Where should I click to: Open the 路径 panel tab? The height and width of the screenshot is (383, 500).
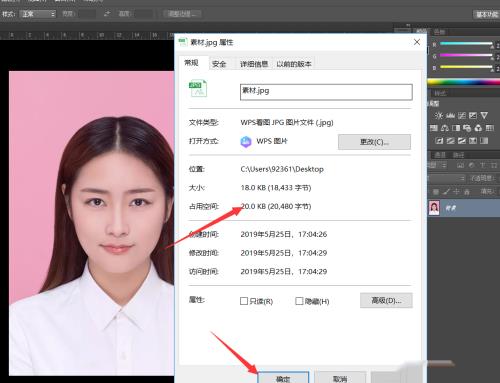tap(459, 155)
